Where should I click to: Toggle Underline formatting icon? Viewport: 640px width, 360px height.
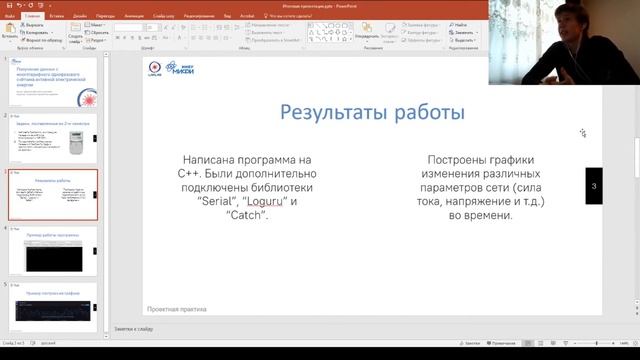[132, 38]
